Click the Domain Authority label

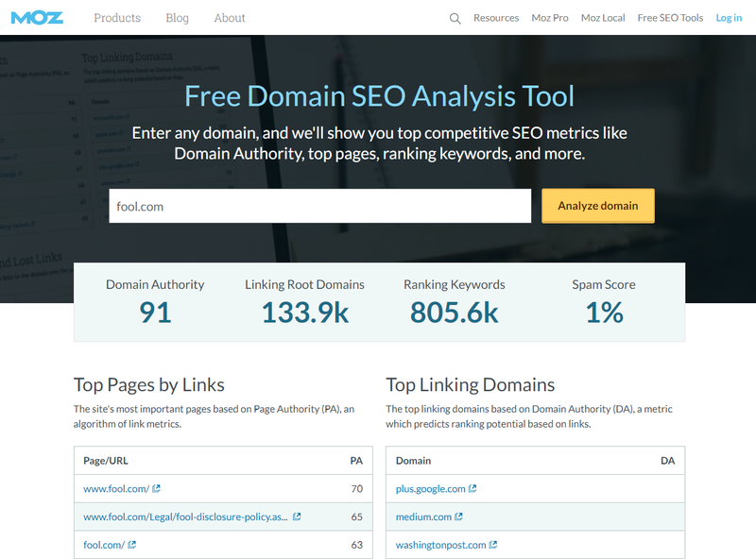(155, 284)
